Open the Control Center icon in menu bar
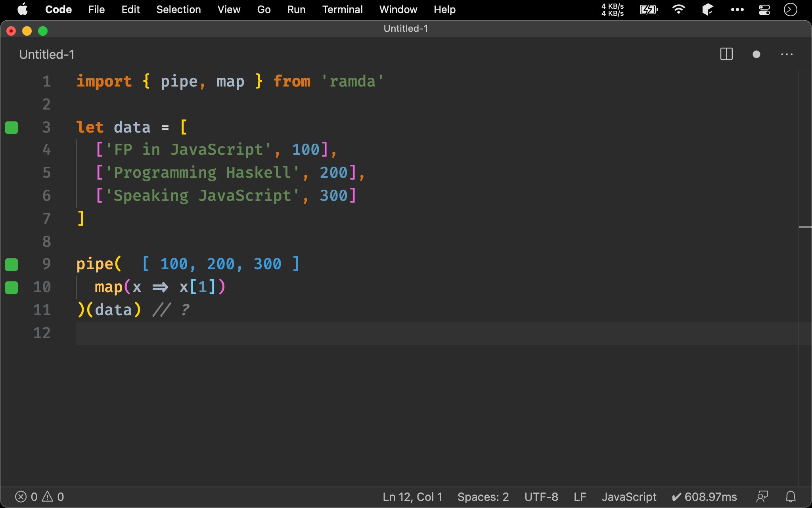The width and height of the screenshot is (812, 508). pyautogui.click(x=766, y=9)
